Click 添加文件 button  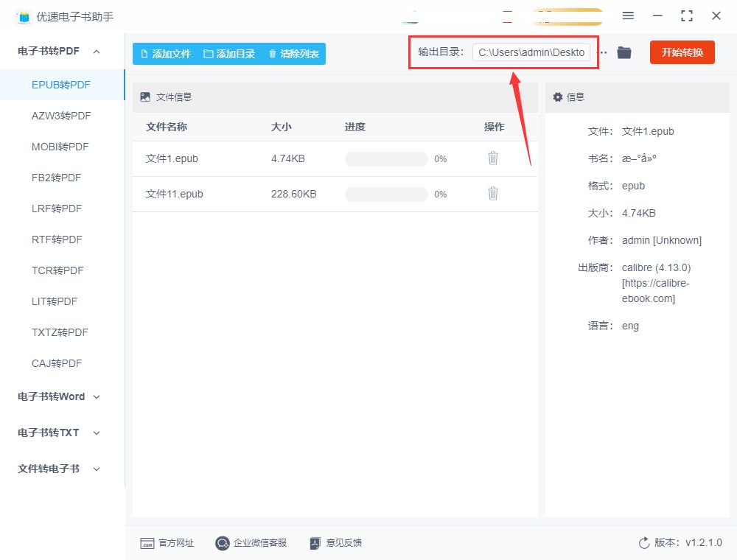pyautogui.click(x=165, y=54)
